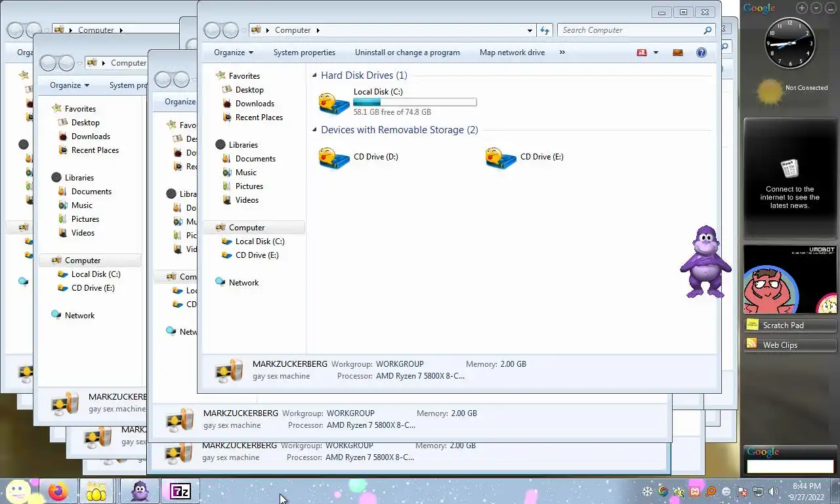Select CD Drive (E:) in the content pane
Image resolution: width=840 pixels, height=504 pixels.
(x=525, y=157)
